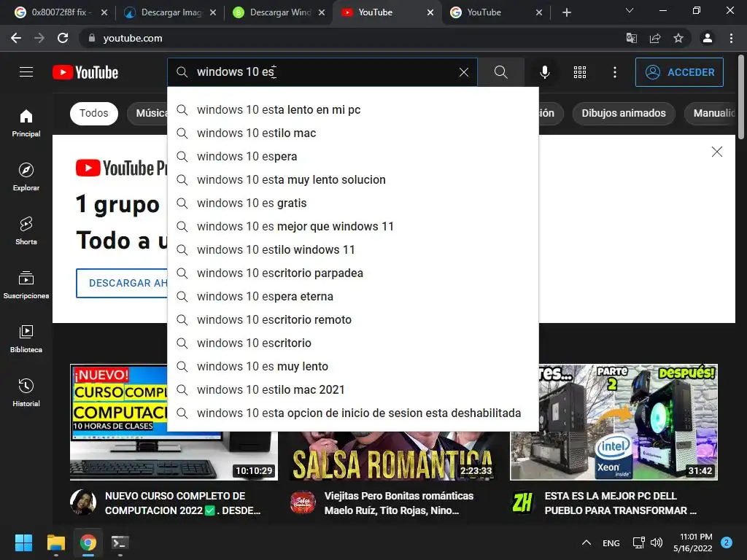This screenshot has width=747, height=560.
Task: Open computer course channel avatar
Action: click(x=83, y=502)
